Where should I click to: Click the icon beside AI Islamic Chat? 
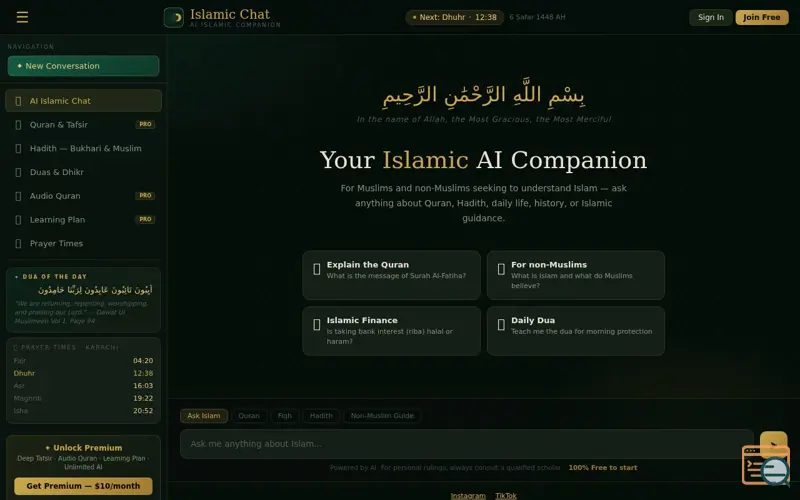tap(18, 101)
